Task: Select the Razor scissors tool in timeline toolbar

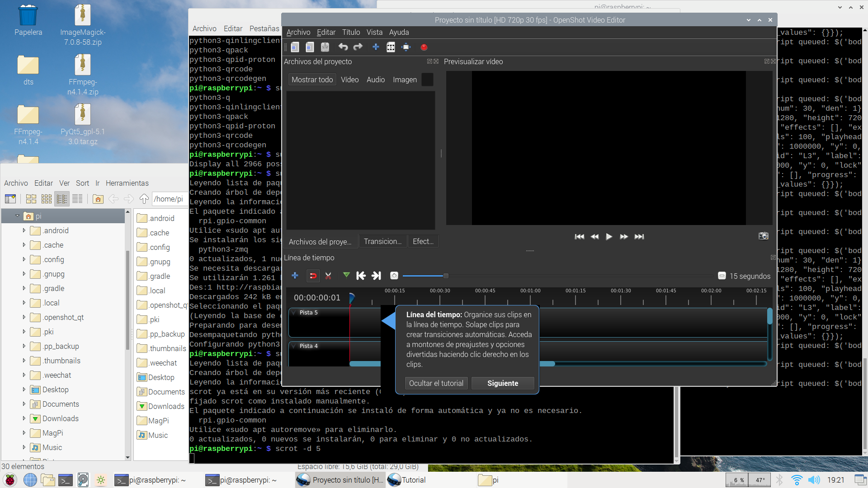Action: click(x=328, y=276)
